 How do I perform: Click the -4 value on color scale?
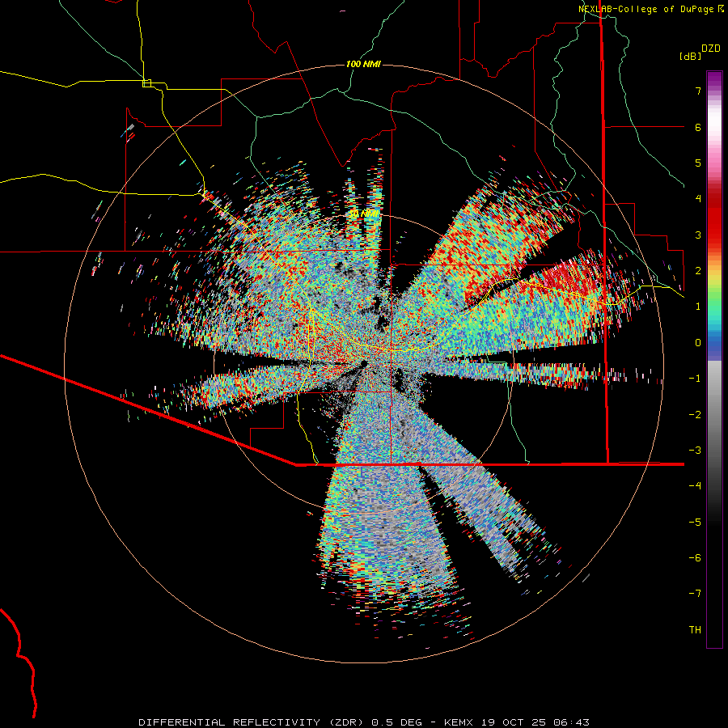[x=695, y=486]
